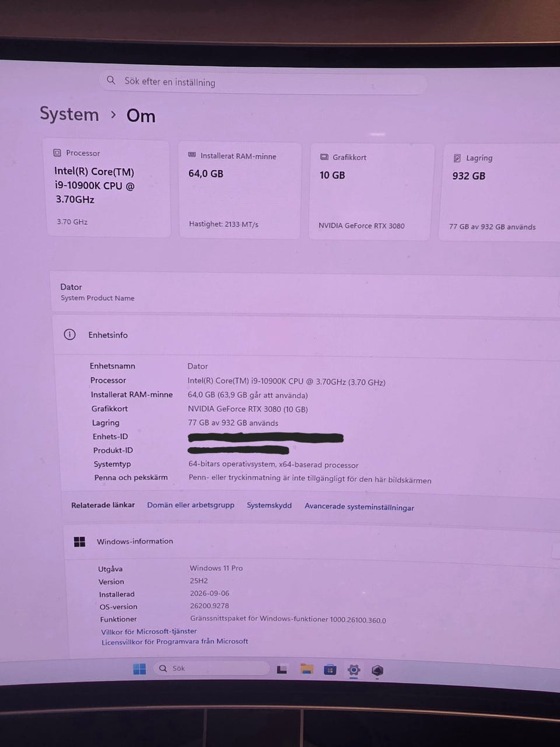The height and width of the screenshot is (747, 560).
Task: Open the Processor i9-10900K card
Action: 108,188
